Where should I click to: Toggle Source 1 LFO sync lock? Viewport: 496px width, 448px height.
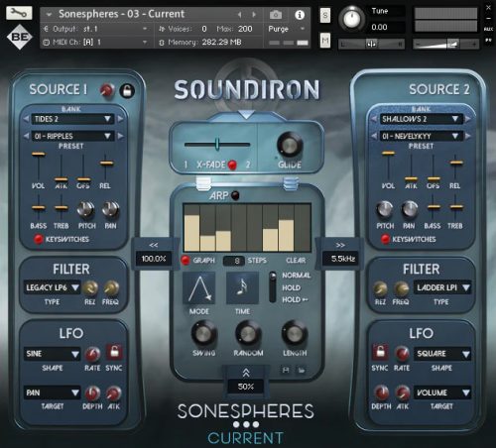(114, 352)
